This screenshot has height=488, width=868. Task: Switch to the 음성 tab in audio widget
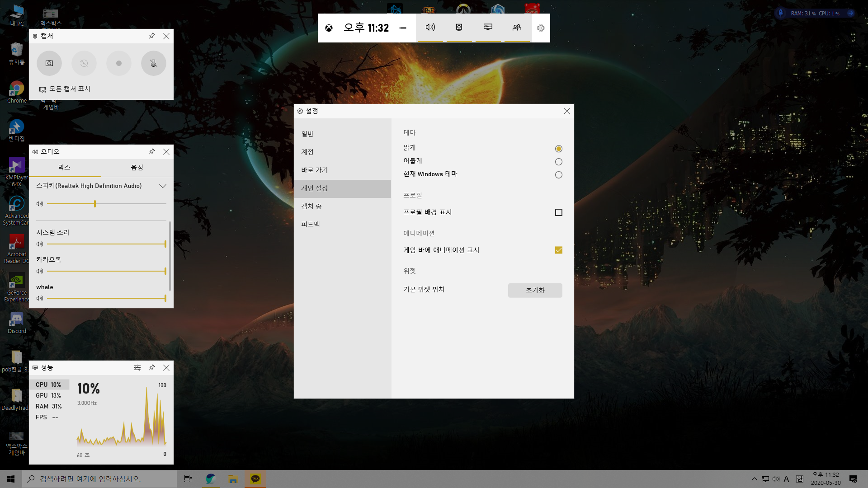(137, 168)
